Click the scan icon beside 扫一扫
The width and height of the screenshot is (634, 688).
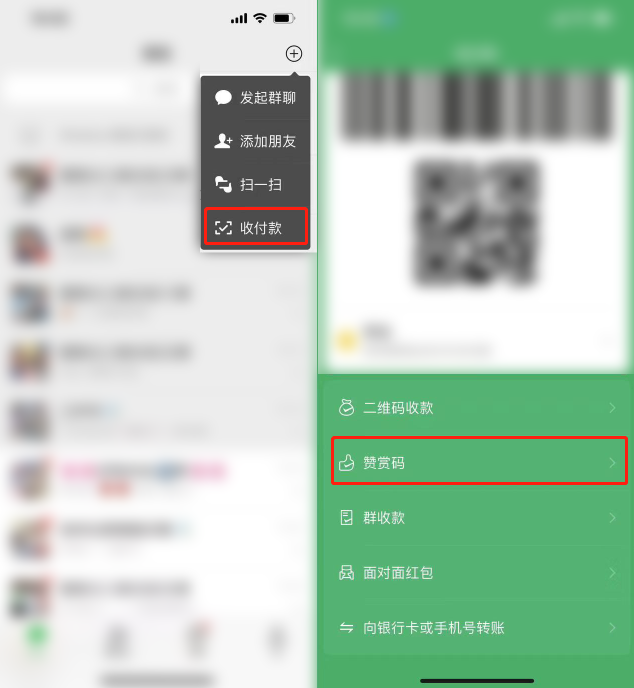(223, 184)
